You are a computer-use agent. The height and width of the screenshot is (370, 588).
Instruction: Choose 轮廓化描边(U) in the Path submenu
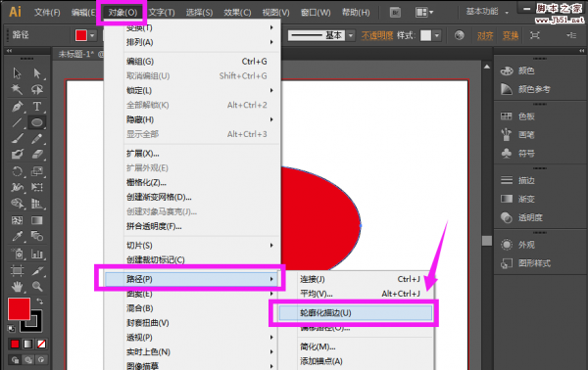coord(356,313)
